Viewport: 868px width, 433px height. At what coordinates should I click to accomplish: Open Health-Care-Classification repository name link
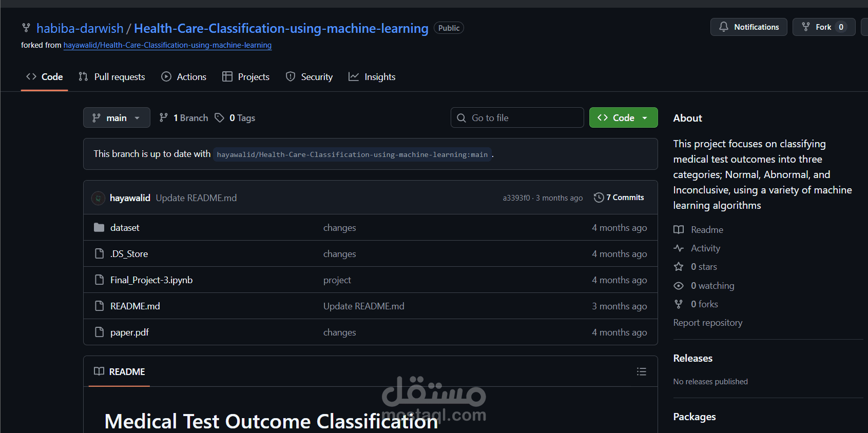(x=281, y=28)
